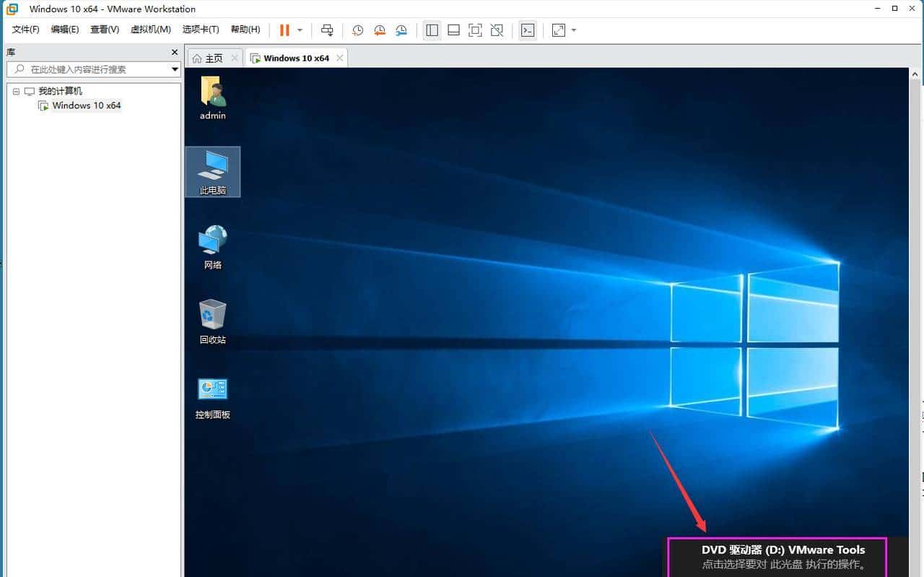
Task: Select Windows 10 x64 in the library
Action: (x=87, y=105)
